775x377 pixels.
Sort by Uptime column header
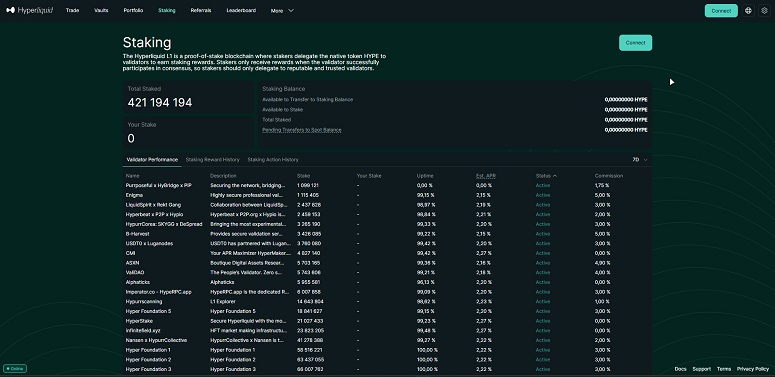point(425,176)
